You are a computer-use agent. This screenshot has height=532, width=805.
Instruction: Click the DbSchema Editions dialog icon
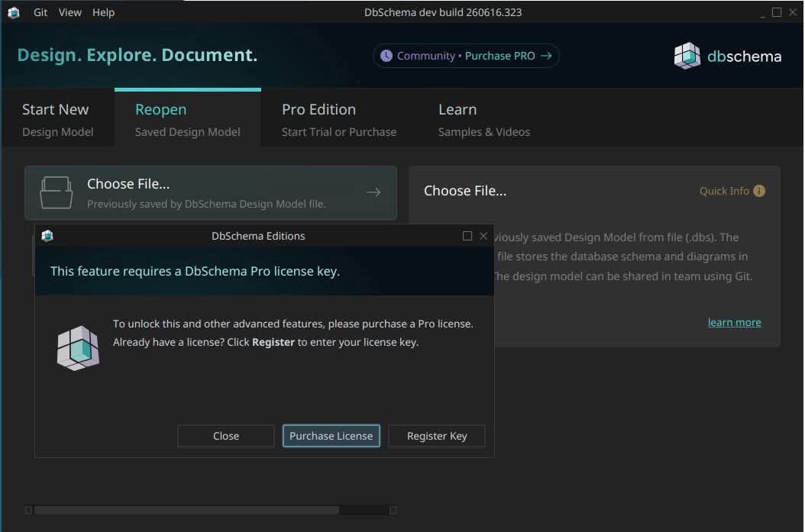coord(47,236)
